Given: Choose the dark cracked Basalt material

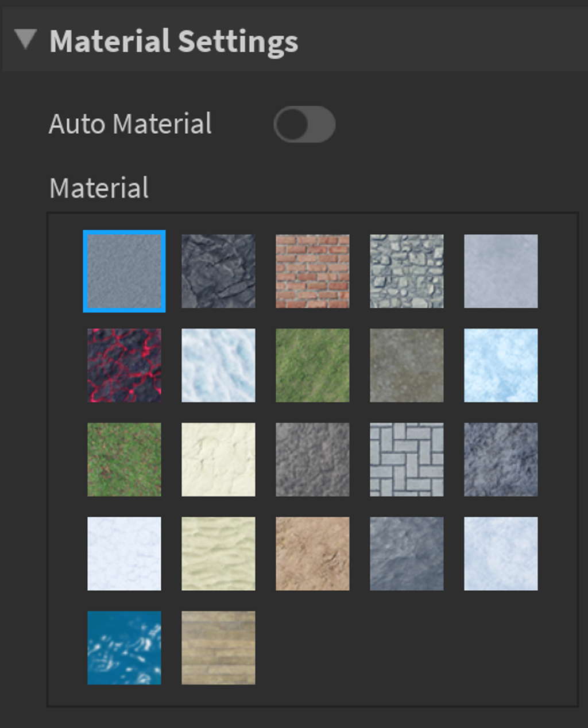Looking at the screenshot, I should (x=218, y=271).
